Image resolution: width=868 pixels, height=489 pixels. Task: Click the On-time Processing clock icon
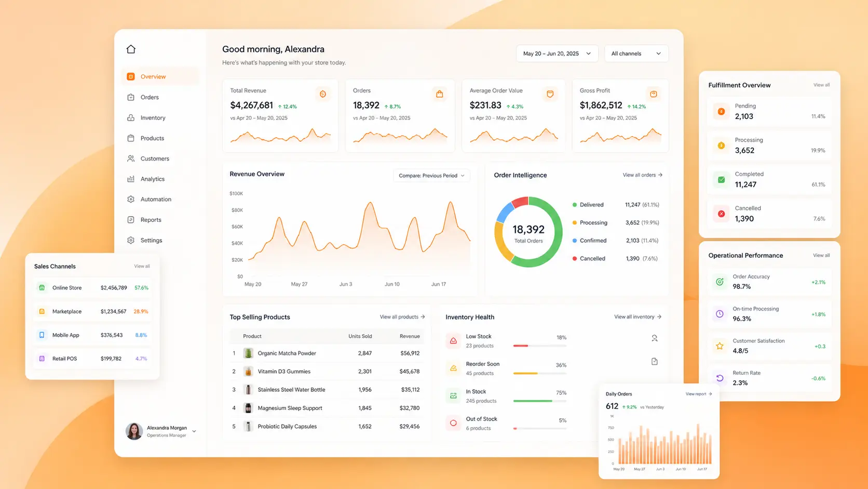[x=720, y=314]
